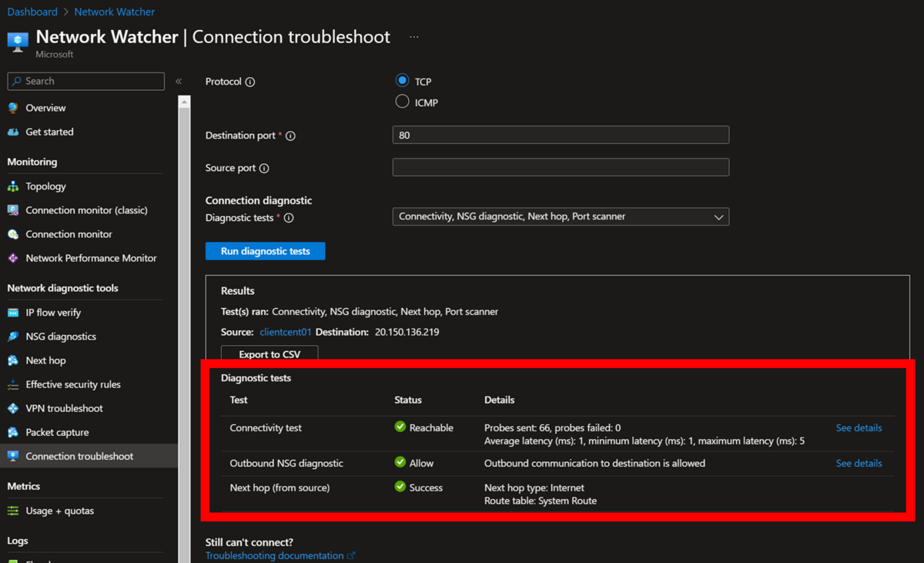
Task: Open Topology in the sidebar
Action: tap(45, 186)
